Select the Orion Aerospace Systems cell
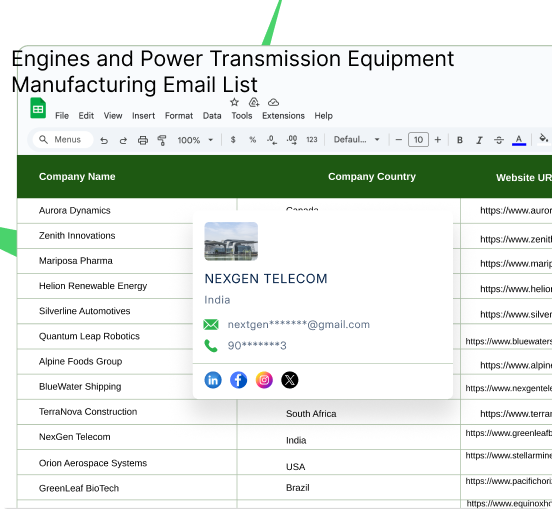Viewport: 552px width, 509px height. click(93, 463)
